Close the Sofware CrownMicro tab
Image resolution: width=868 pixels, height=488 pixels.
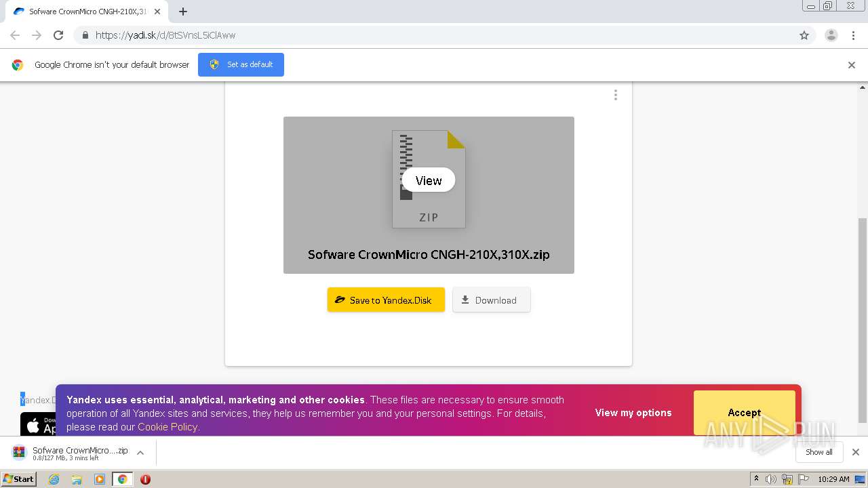(x=158, y=12)
